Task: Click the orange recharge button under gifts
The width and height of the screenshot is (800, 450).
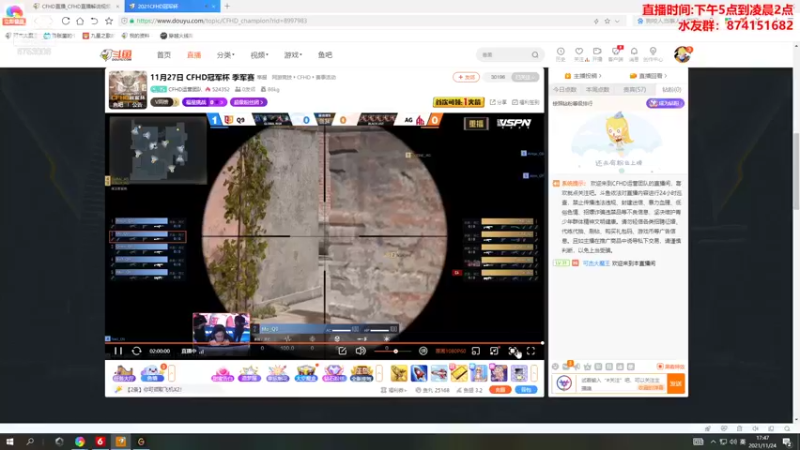Action: coord(500,390)
